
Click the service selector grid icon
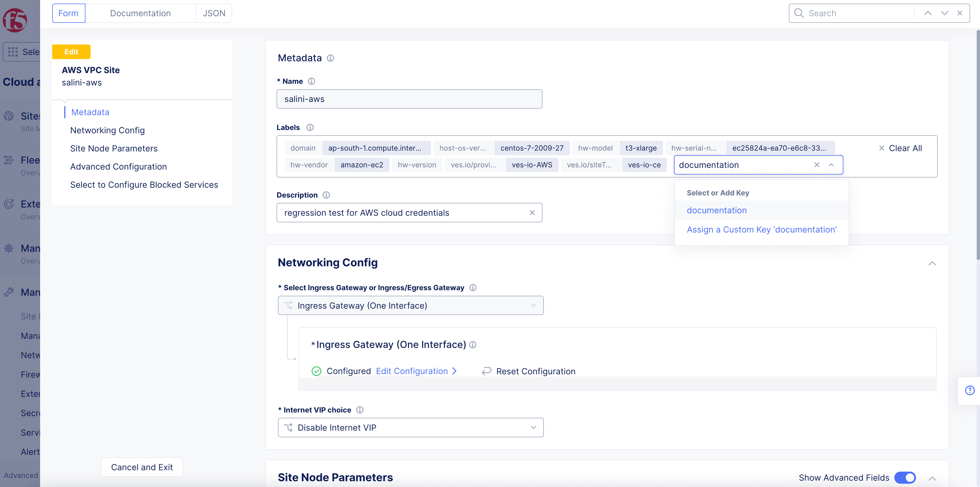(13, 52)
